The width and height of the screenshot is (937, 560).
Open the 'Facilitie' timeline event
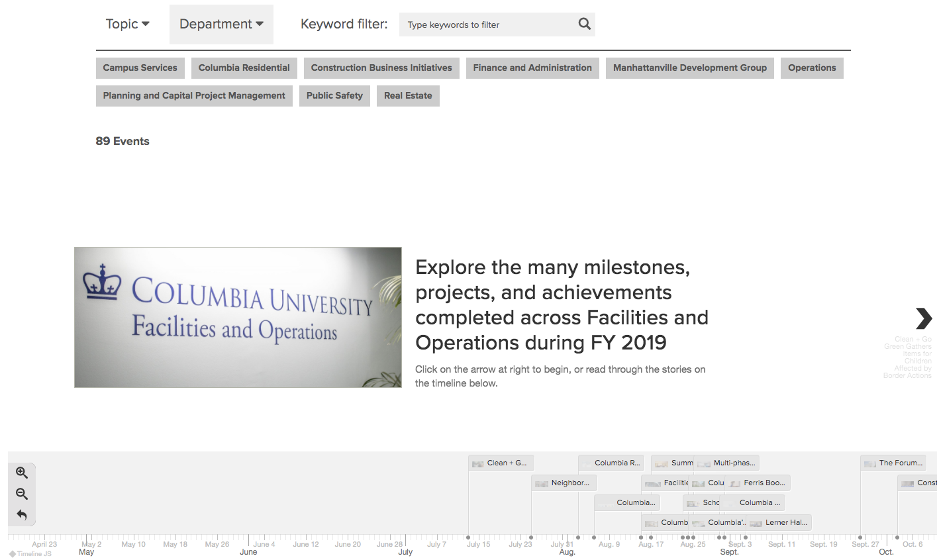(665, 483)
